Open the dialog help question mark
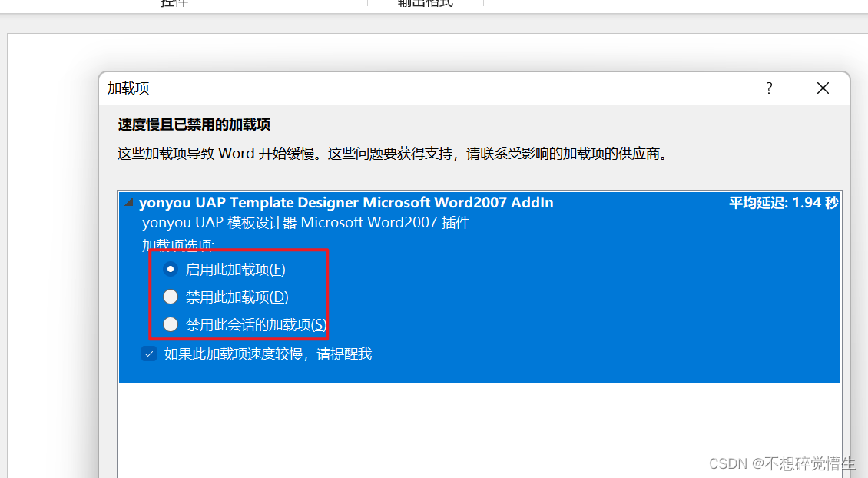The image size is (868, 478). coord(769,88)
